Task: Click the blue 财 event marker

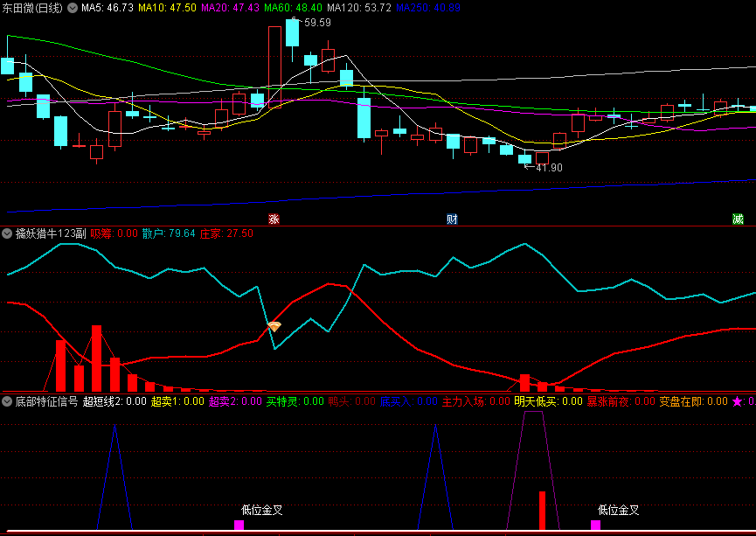Action: pos(452,219)
